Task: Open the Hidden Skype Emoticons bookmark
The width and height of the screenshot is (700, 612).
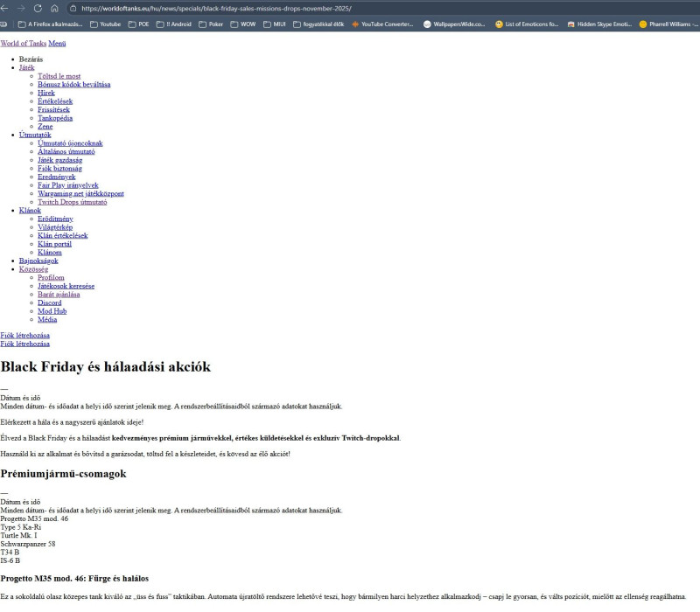Action: coord(599,24)
